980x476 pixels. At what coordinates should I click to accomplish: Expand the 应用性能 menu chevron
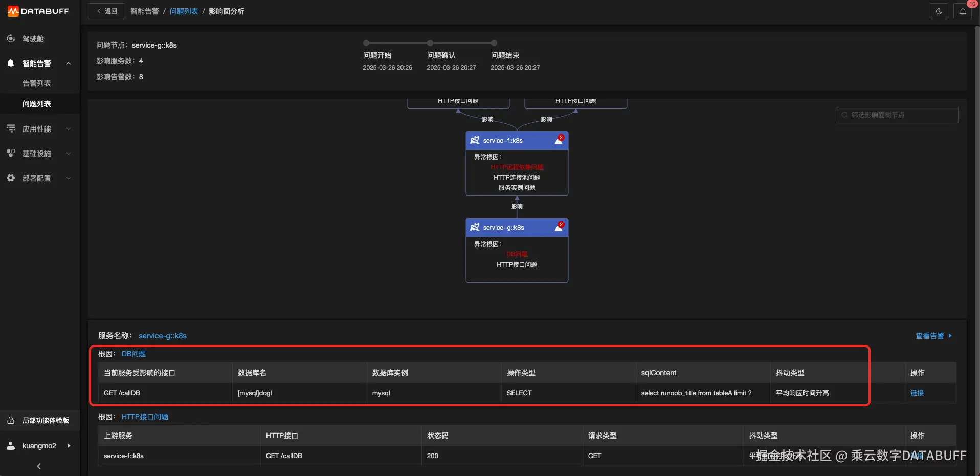click(69, 129)
